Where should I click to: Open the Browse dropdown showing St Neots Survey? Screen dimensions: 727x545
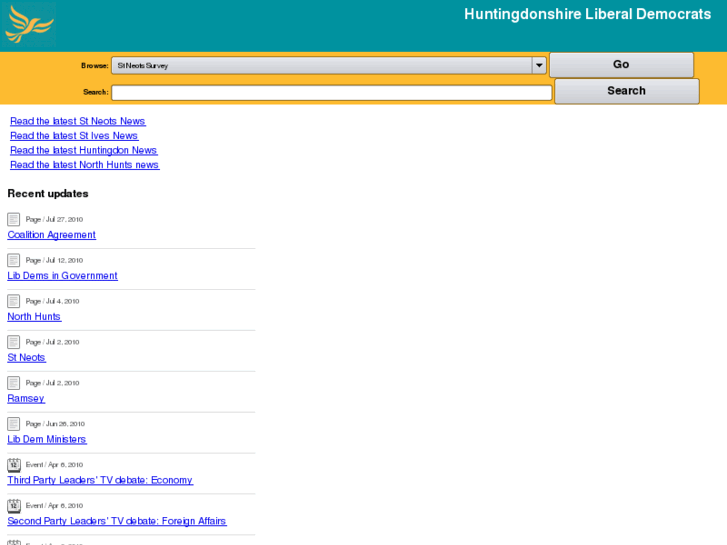[329, 65]
